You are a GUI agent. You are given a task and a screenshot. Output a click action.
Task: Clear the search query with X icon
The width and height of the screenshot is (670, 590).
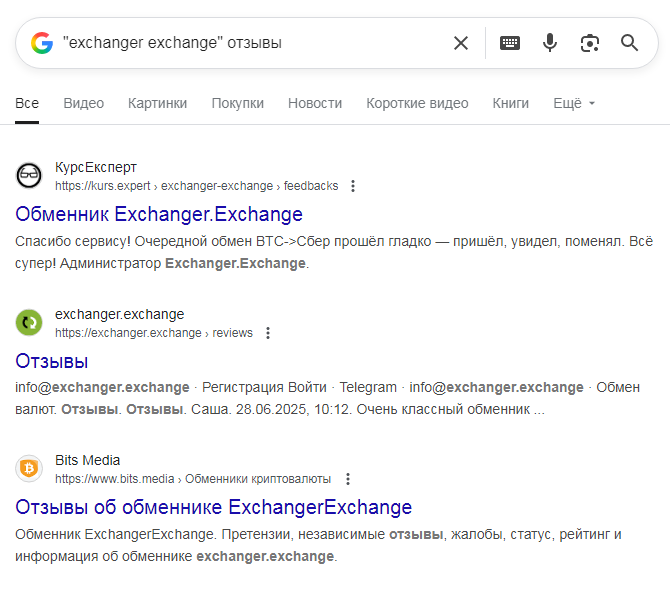(x=461, y=43)
